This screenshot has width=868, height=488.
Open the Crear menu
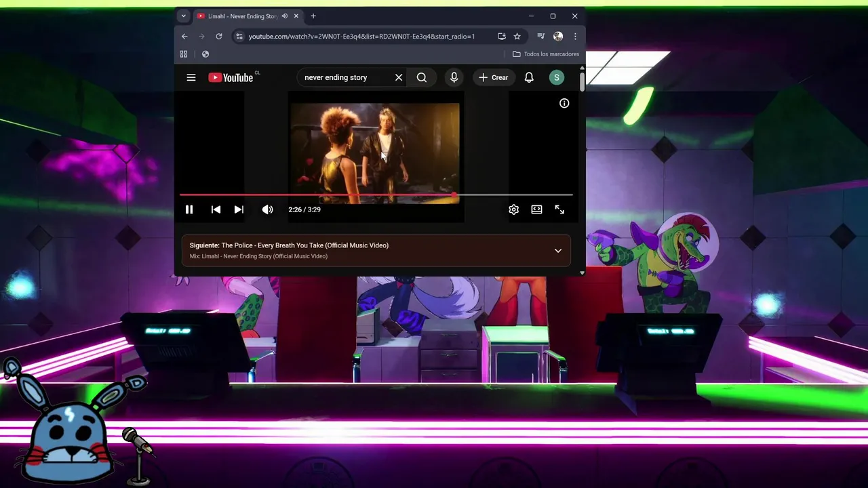point(494,77)
